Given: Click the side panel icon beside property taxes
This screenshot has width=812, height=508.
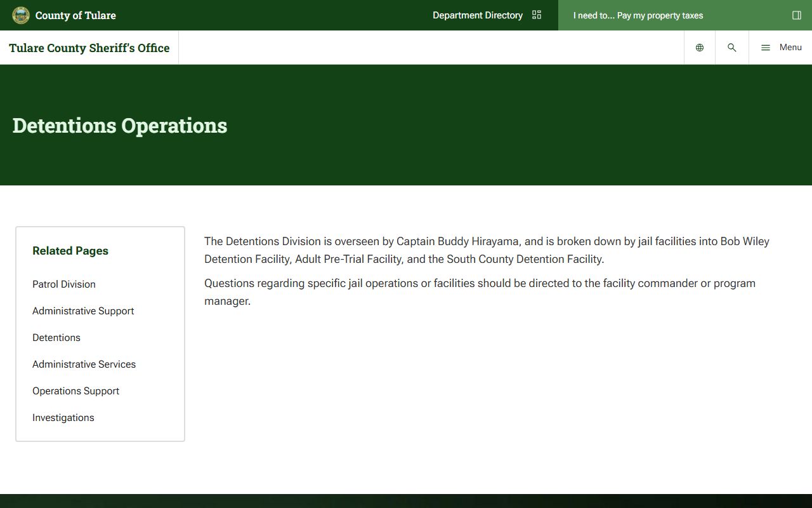Looking at the screenshot, I should [x=797, y=15].
